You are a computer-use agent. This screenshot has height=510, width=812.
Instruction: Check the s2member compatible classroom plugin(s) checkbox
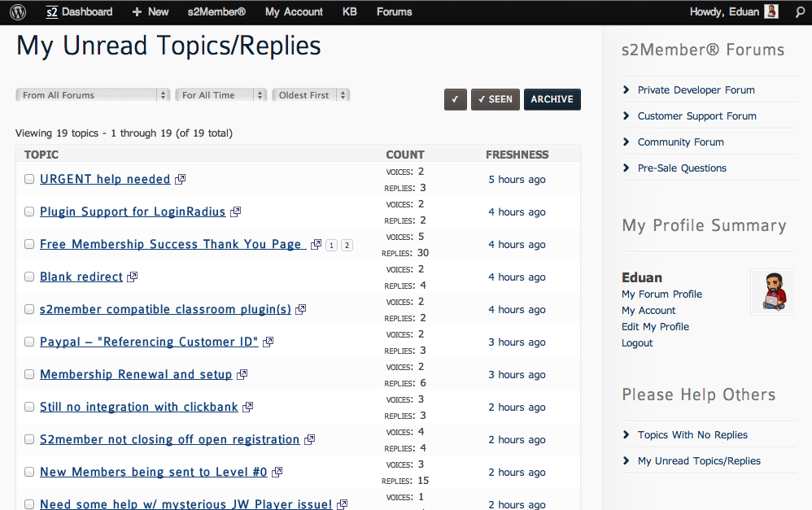coord(29,310)
